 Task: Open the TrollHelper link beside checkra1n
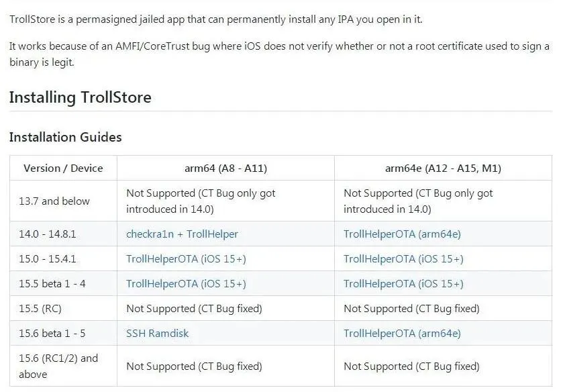(x=212, y=234)
